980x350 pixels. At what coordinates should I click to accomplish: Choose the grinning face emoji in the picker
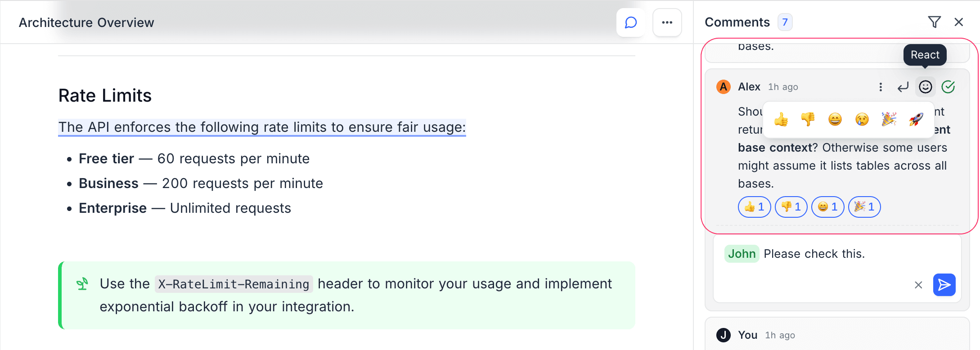coord(835,120)
